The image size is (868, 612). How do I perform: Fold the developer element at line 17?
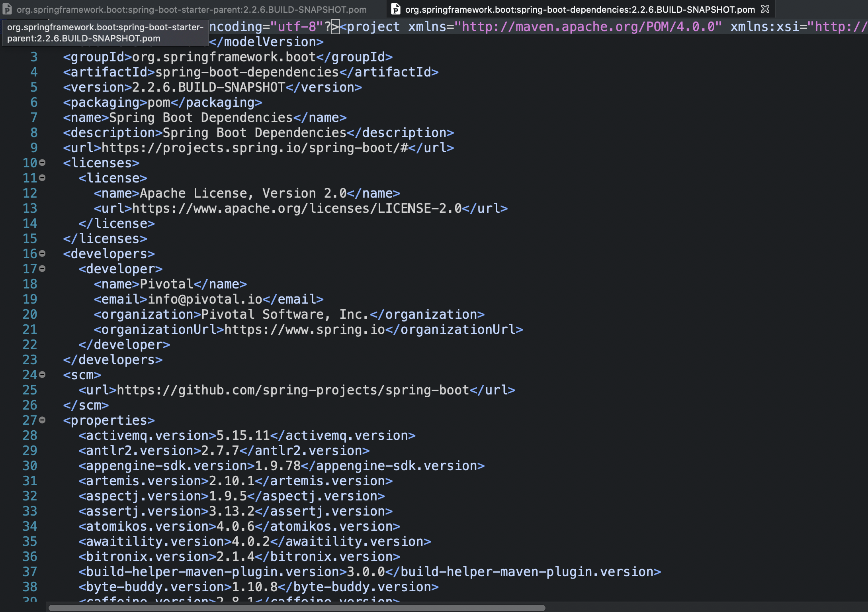pyautogui.click(x=42, y=269)
